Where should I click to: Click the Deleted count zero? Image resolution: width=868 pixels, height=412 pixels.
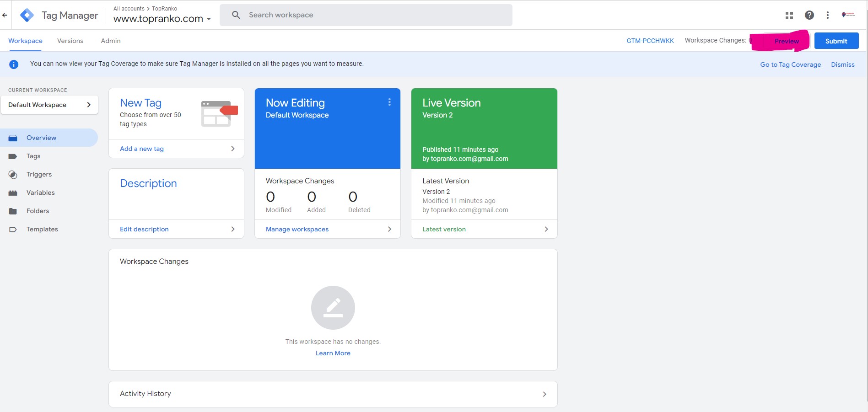pos(353,197)
